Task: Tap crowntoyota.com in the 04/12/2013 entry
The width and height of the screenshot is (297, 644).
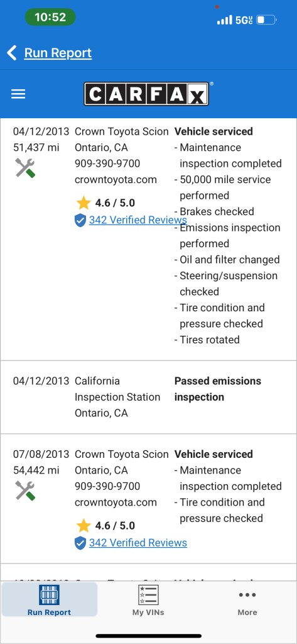Action: point(116,179)
